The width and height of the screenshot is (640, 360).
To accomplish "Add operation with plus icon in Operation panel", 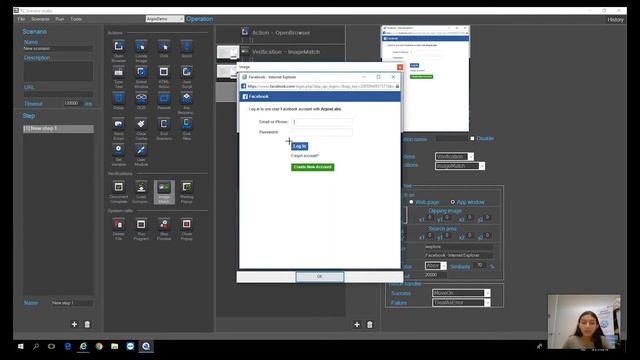I will coord(357,324).
